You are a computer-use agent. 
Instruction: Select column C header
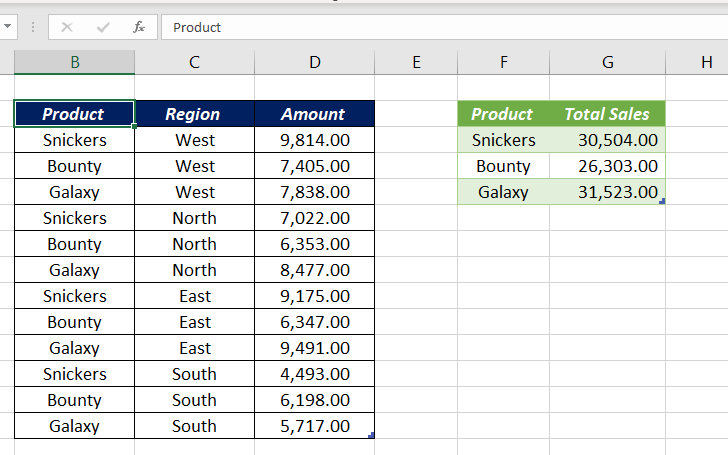(195, 62)
